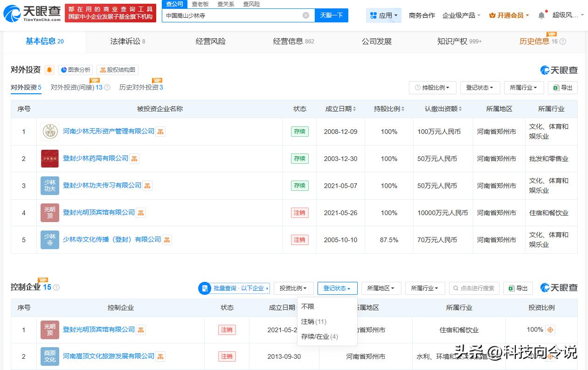Open equity chart icon for 少林寺文化传播（登封）有限公司
The image size is (588, 370).
[167, 240]
